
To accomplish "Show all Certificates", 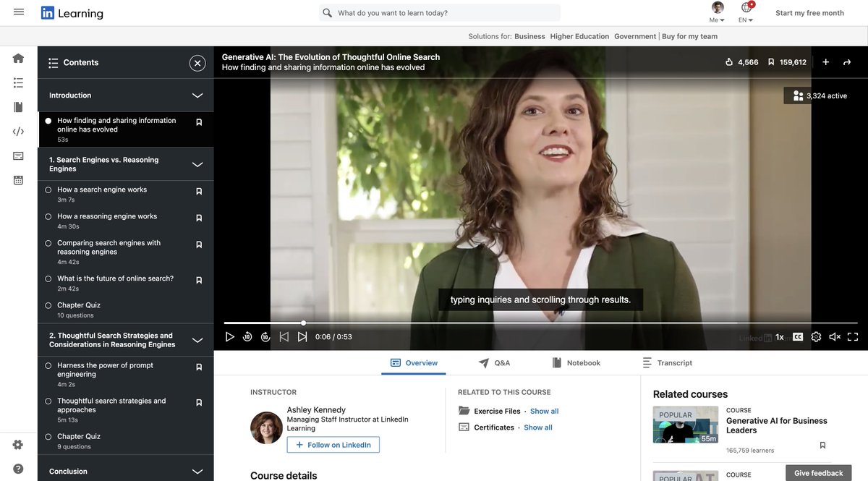I will point(538,427).
